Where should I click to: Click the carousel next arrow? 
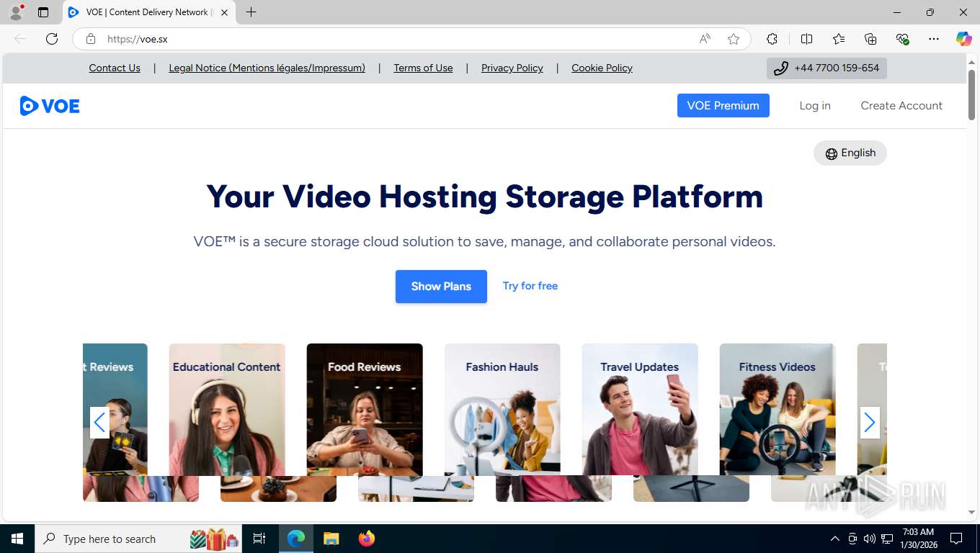pos(870,423)
